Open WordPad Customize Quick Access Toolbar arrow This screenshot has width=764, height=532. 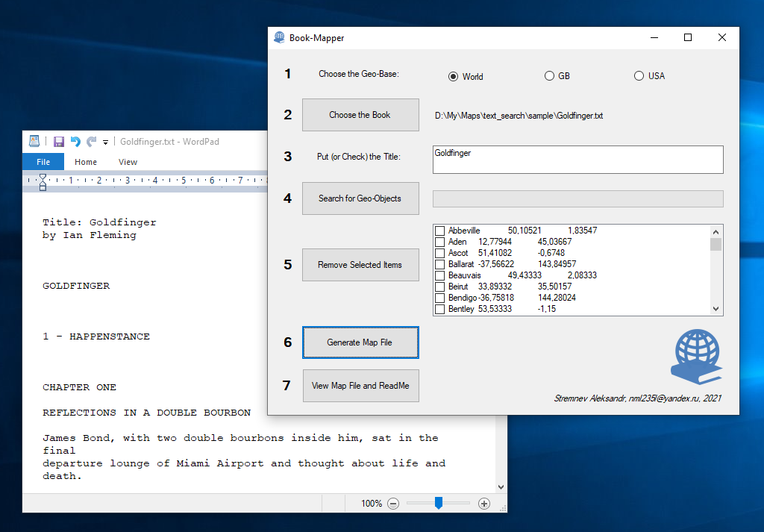click(x=105, y=143)
